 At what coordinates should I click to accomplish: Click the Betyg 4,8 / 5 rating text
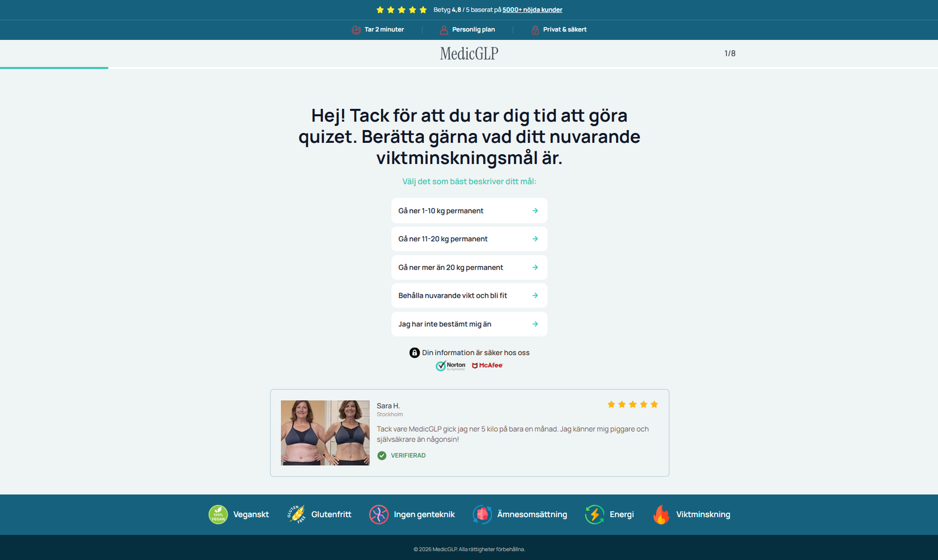pos(467,10)
